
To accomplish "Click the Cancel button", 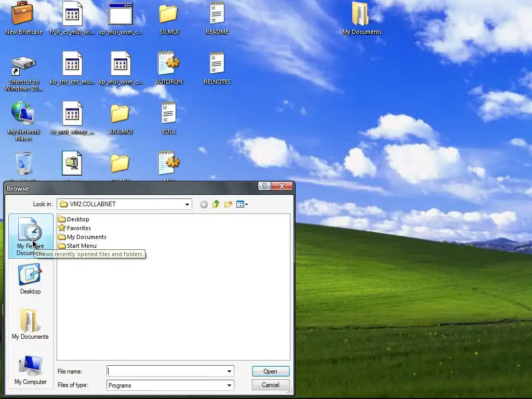I will pos(270,385).
